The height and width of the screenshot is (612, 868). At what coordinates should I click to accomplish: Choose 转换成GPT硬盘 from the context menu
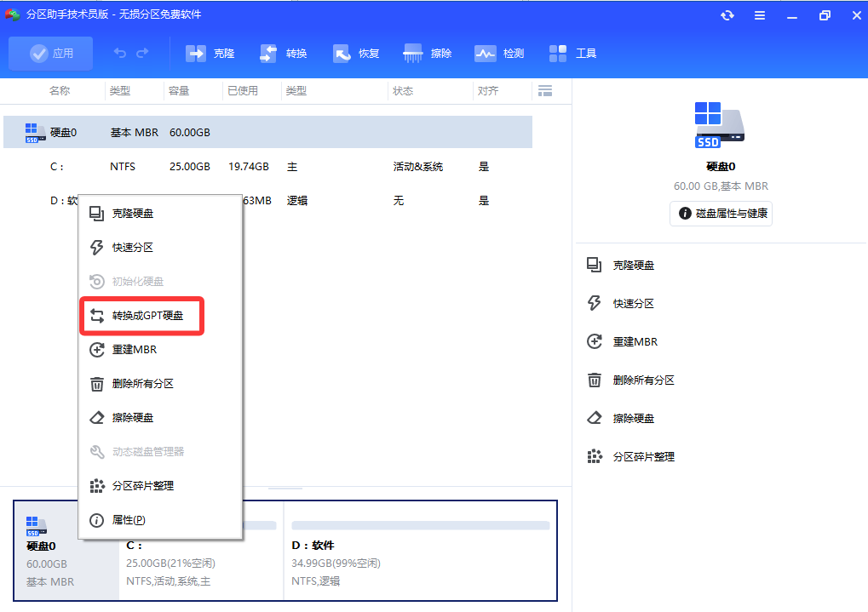[141, 316]
